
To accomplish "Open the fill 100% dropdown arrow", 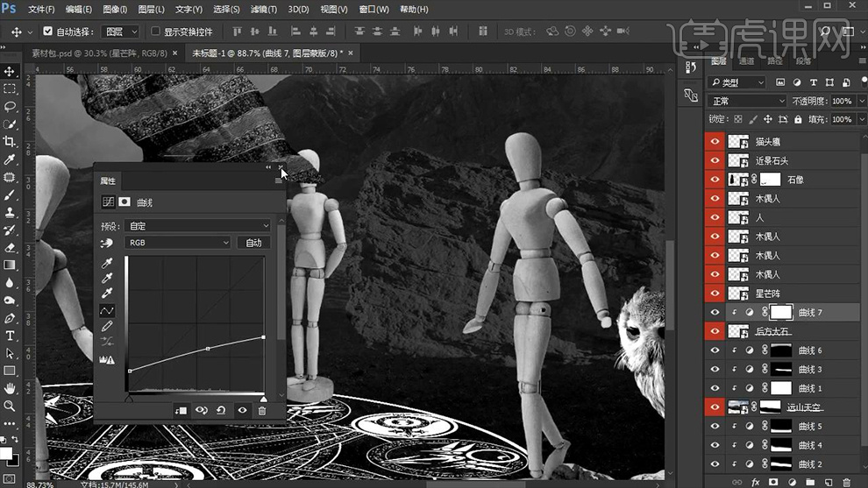I will (x=862, y=119).
